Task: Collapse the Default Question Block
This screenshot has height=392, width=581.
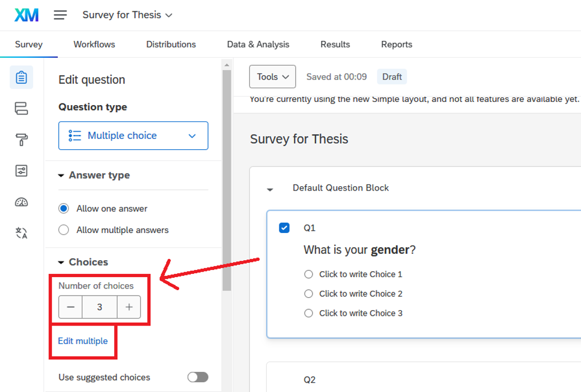Action: 270,189
